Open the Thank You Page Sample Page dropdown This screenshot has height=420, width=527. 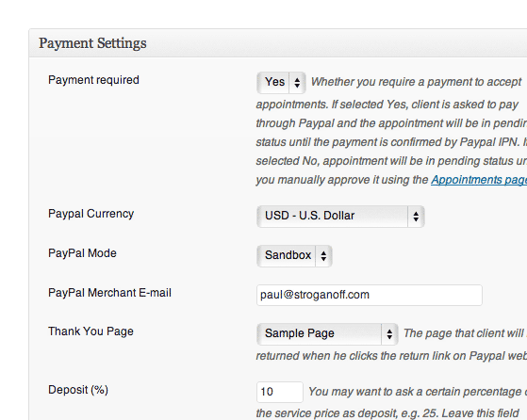pyautogui.click(x=327, y=334)
